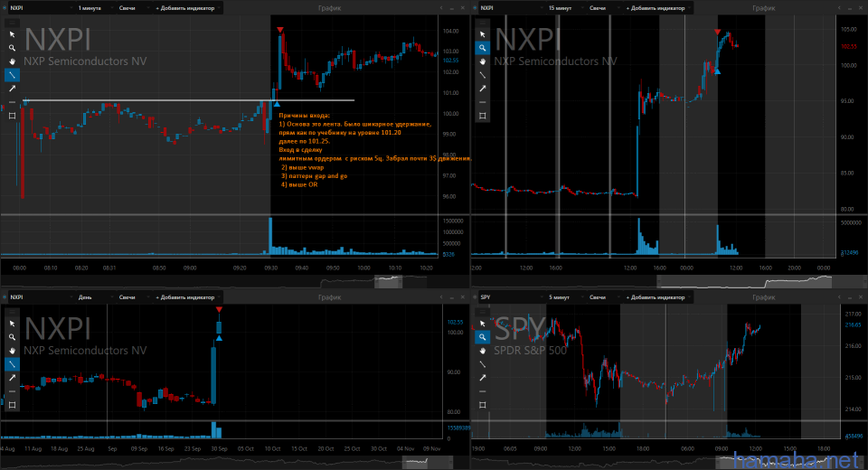
Task: Select the cursor tool in NXPI 1 минута chart
Action: [12, 34]
